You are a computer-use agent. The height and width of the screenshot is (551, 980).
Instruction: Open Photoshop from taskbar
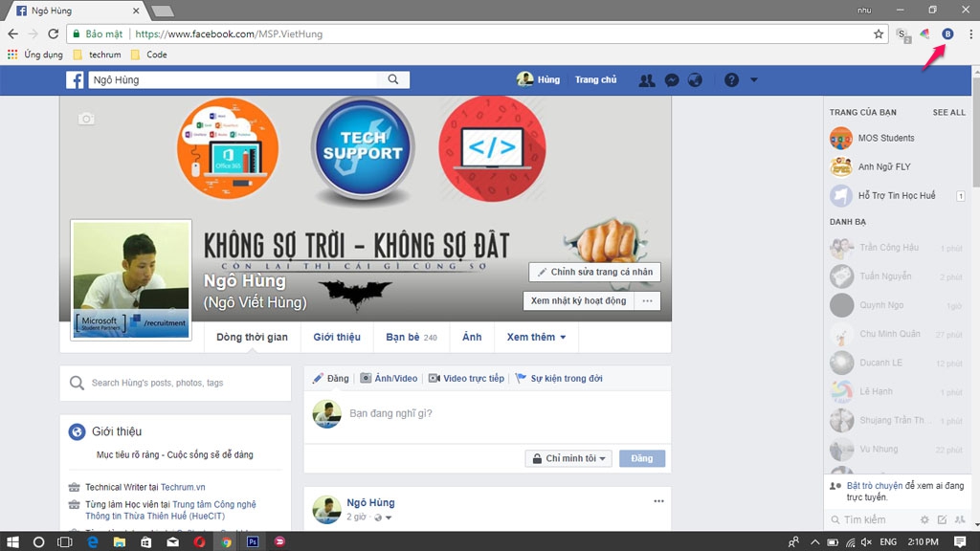[253, 541]
